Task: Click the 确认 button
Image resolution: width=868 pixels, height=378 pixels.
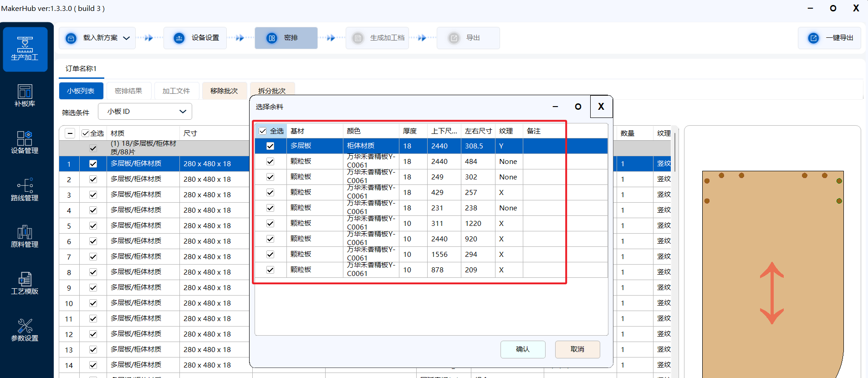Action: 523,349
